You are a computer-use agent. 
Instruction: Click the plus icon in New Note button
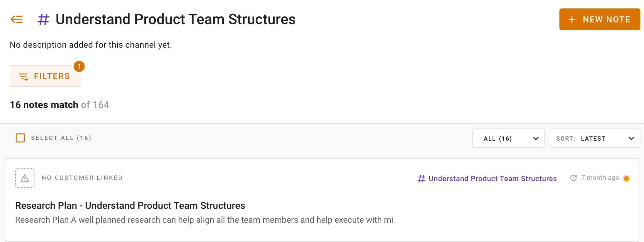[x=572, y=20]
